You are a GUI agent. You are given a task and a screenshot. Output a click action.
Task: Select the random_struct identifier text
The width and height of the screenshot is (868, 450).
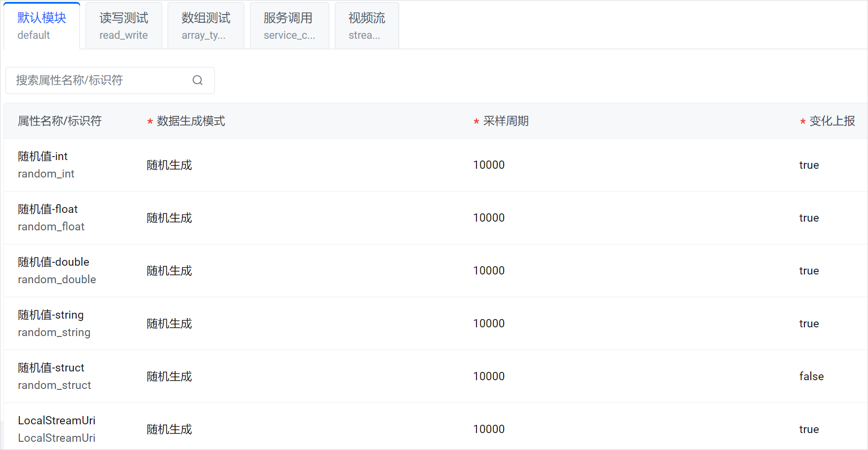pyautogui.click(x=54, y=385)
